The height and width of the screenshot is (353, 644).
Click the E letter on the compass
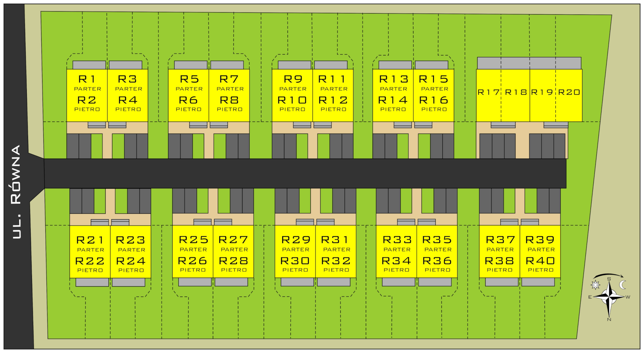coord(590,297)
